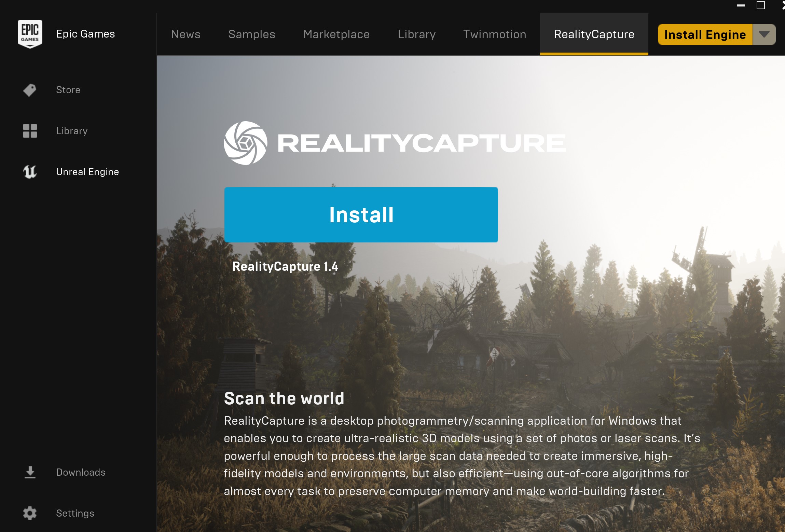785x532 pixels.
Task: Open the Store tag icon
Action: tap(30, 90)
